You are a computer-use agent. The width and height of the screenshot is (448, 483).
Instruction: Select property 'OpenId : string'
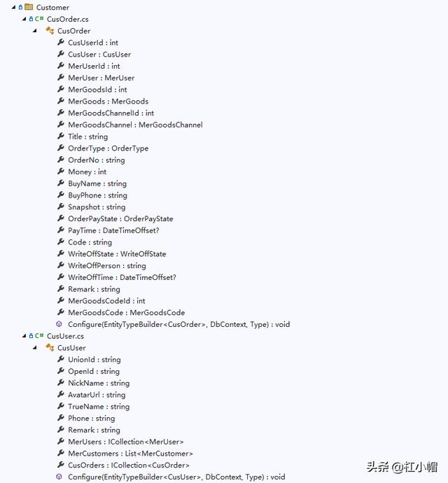(x=94, y=371)
